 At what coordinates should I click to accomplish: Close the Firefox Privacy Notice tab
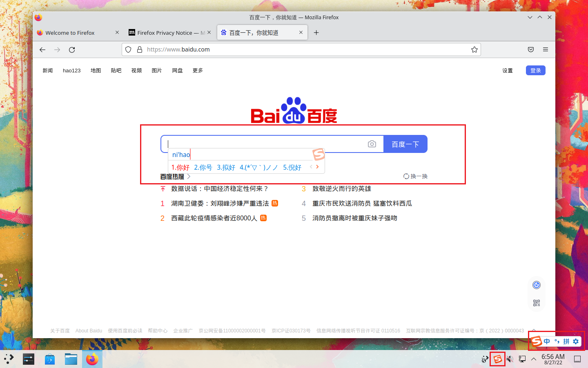point(209,32)
